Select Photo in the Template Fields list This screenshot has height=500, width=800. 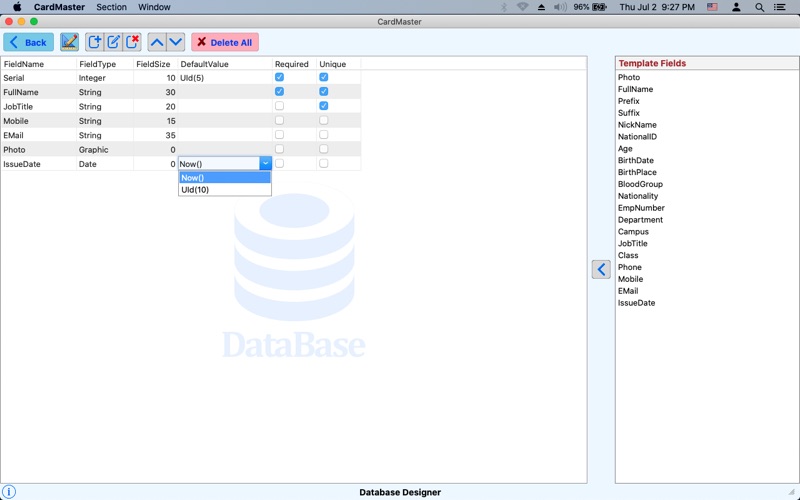click(x=629, y=77)
